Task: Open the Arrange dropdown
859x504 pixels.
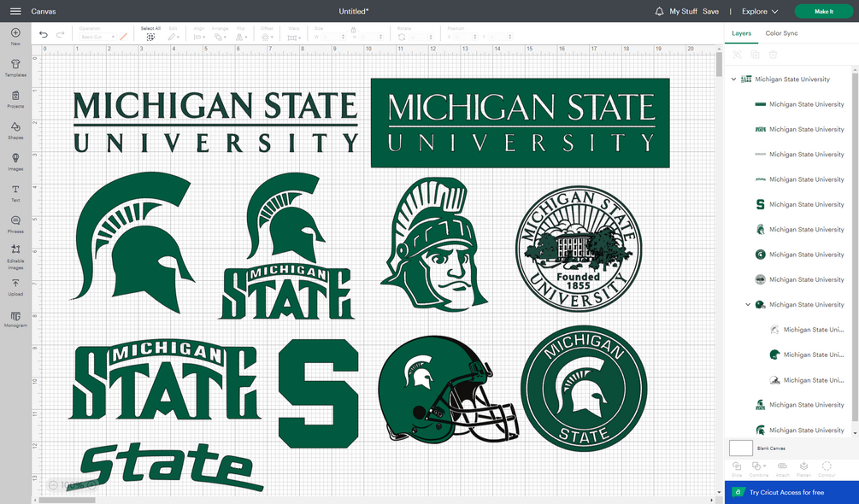Action: [x=221, y=37]
